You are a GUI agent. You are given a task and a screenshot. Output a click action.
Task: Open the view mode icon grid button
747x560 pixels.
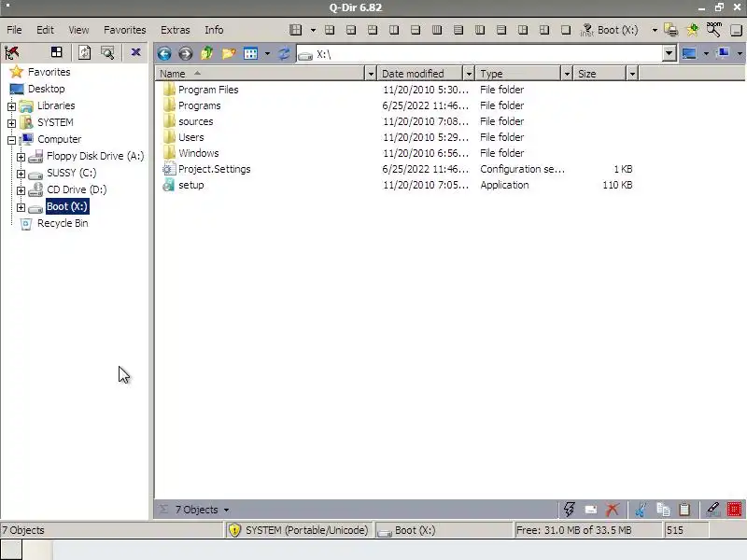(x=250, y=53)
